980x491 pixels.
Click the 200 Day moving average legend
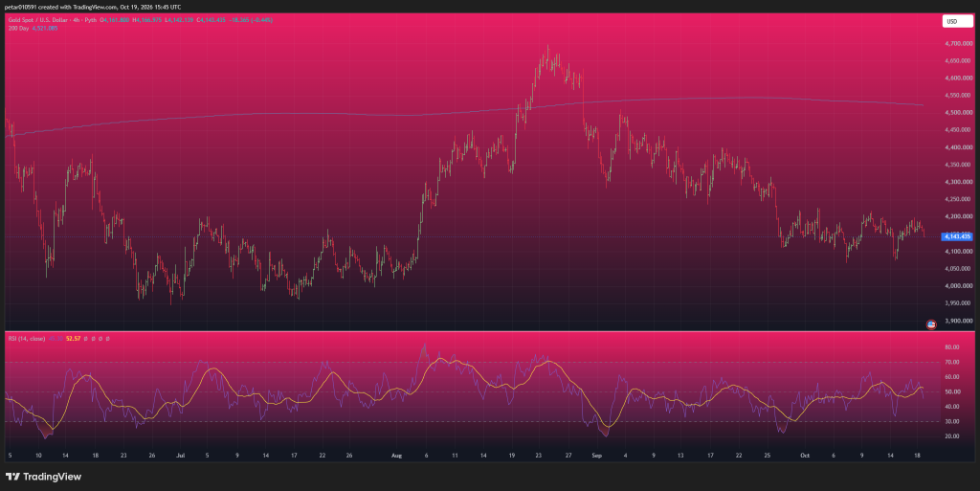pyautogui.click(x=18, y=29)
